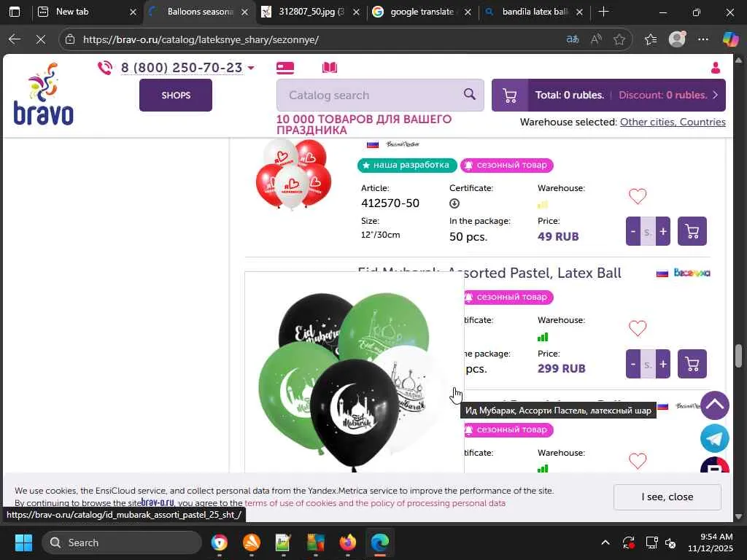747x560 pixels.
Task: Decrease quantity for 299 RUB item
Action: [633, 364]
